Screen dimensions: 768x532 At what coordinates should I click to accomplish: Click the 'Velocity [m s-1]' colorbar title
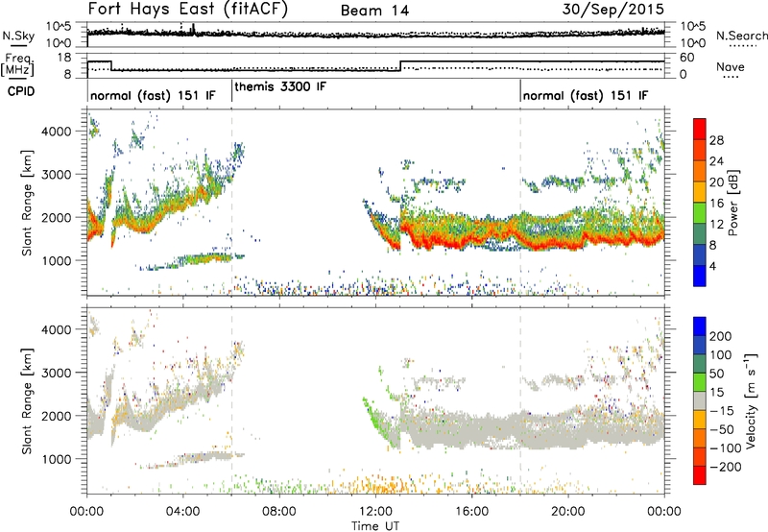(x=751, y=400)
